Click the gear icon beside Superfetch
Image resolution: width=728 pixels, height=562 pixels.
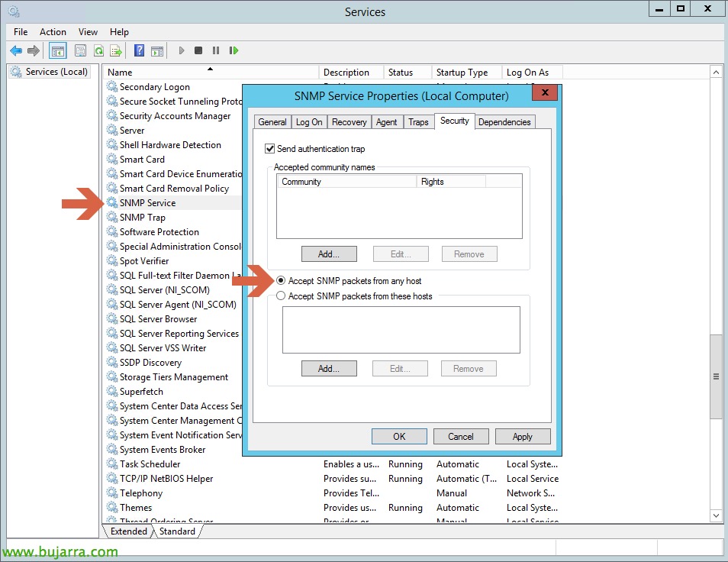click(x=112, y=391)
